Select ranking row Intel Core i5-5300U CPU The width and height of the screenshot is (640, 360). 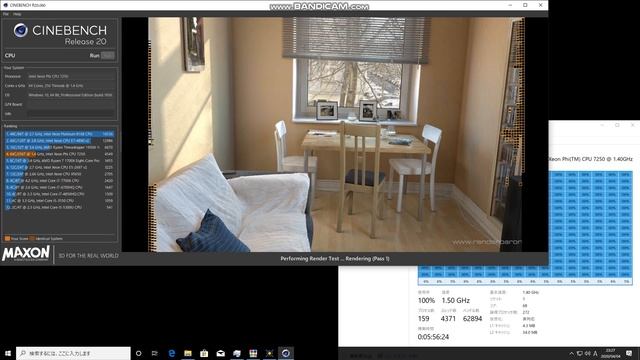pos(60,207)
